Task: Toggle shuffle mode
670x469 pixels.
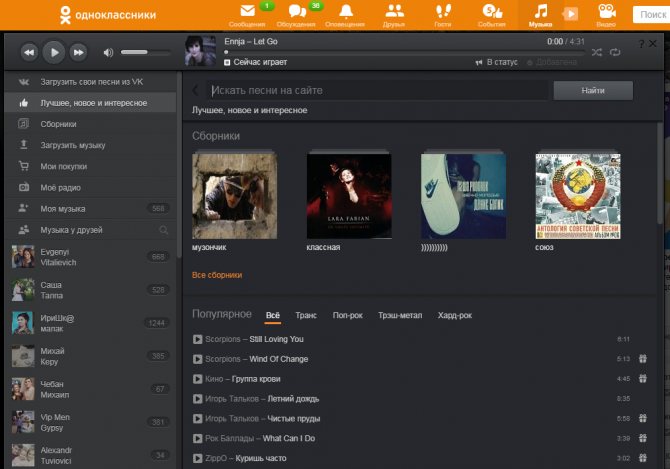Action: pyautogui.click(x=597, y=52)
